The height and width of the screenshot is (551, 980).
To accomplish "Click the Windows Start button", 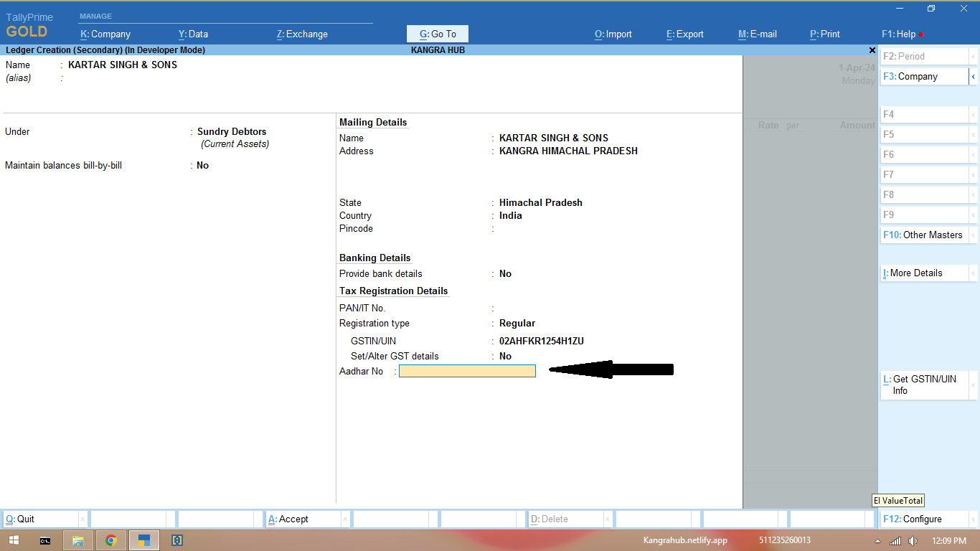I will tap(14, 540).
